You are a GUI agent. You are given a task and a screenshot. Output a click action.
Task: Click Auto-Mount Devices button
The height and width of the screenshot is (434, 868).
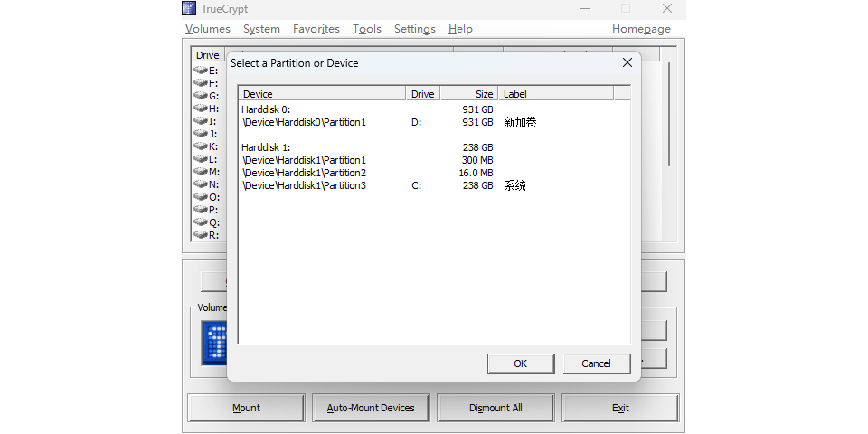click(371, 408)
